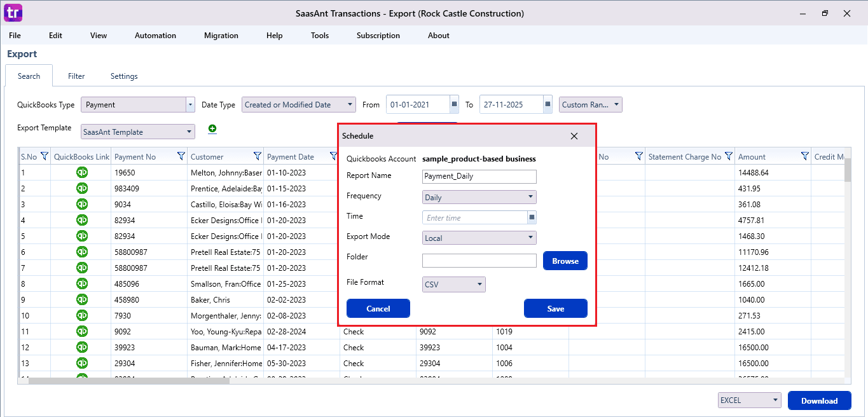Screen dimensions: 868x417
Task: Save the scheduled export
Action: 555,308
